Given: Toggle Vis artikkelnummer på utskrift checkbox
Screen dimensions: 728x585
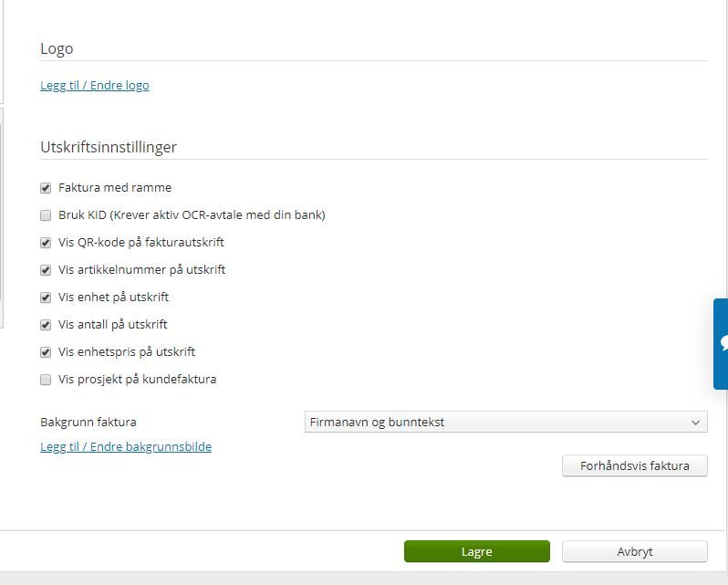Looking at the screenshot, I should 46,270.
